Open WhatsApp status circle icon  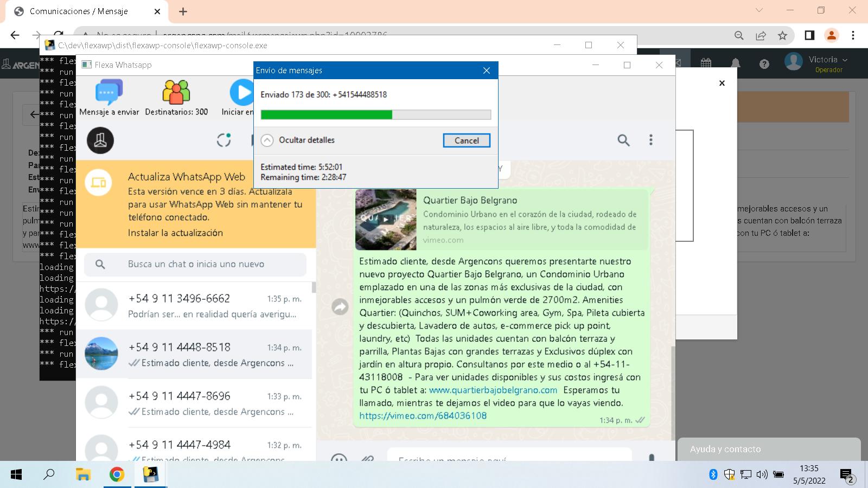[x=224, y=140]
